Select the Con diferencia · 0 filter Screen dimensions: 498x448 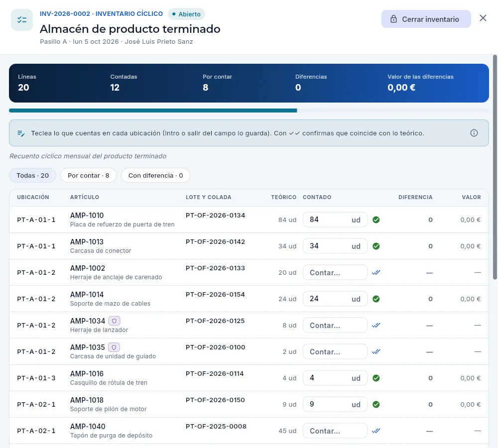[155, 175]
